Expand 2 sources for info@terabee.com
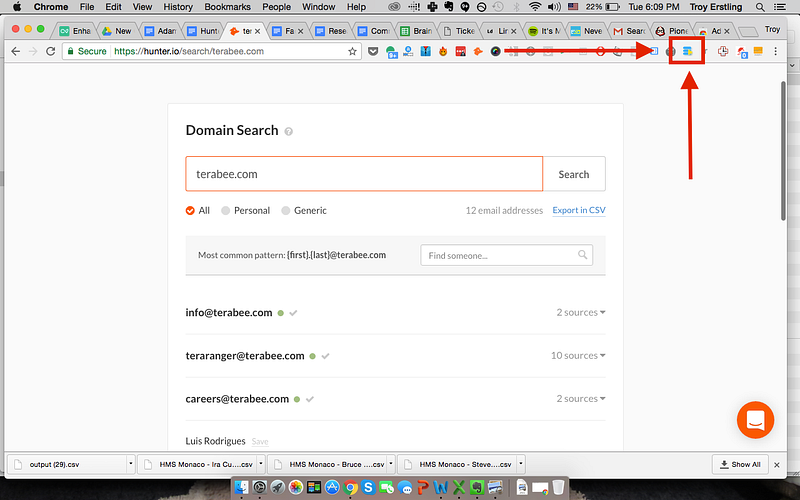Screen dimensions: 800x500 pyautogui.click(x=581, y=312)
